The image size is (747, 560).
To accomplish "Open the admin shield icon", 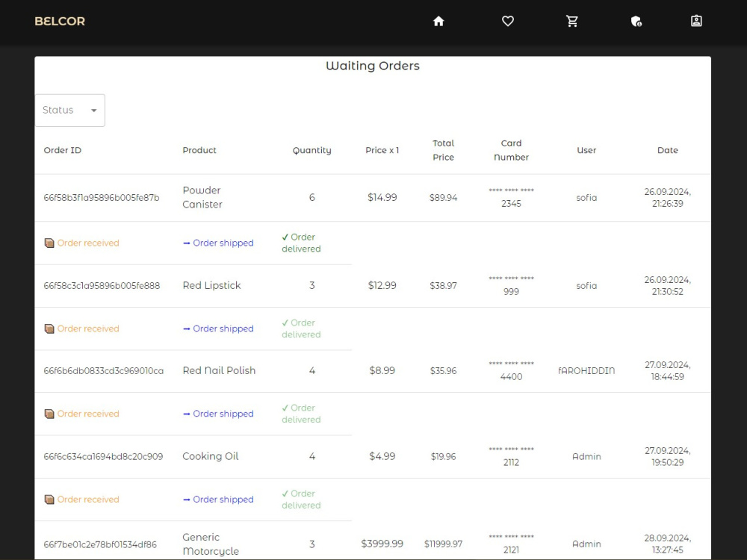I will click(636, 21).
